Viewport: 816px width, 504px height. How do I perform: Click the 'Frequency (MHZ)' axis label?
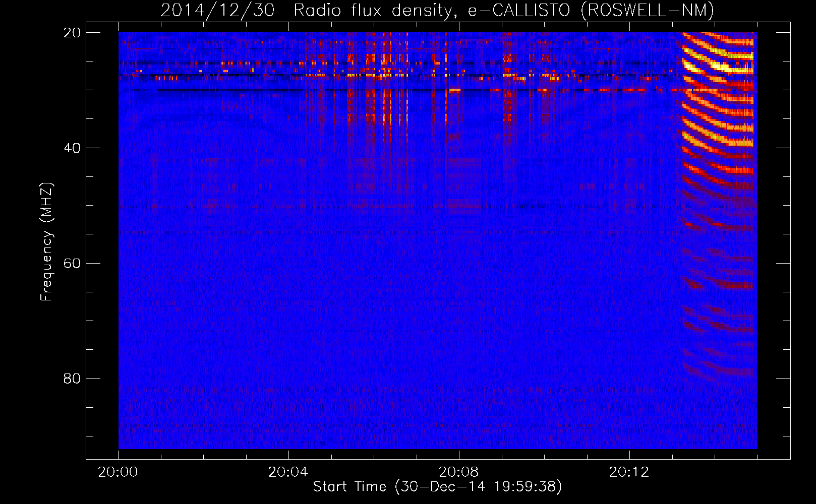pyautogui.click(x=46, y=242)
